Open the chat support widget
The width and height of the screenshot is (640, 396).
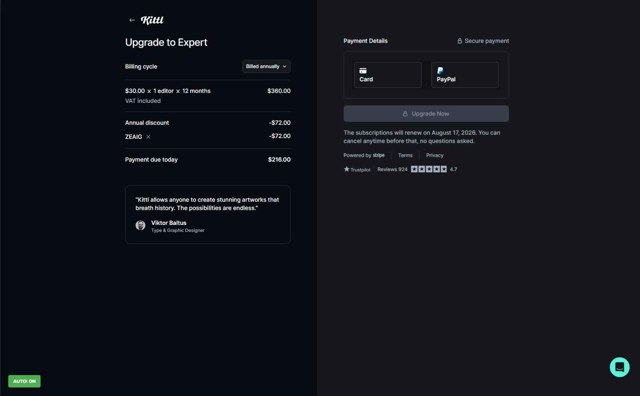(620, 367)
